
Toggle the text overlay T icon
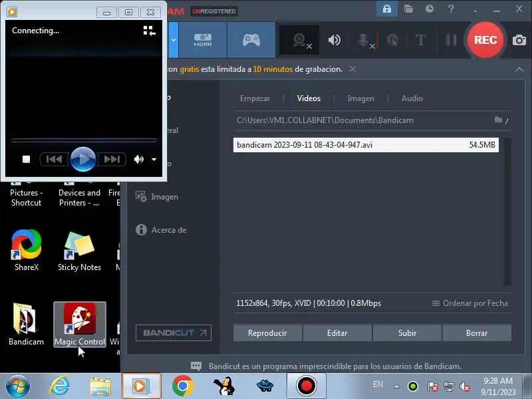[x=421, y=40]
